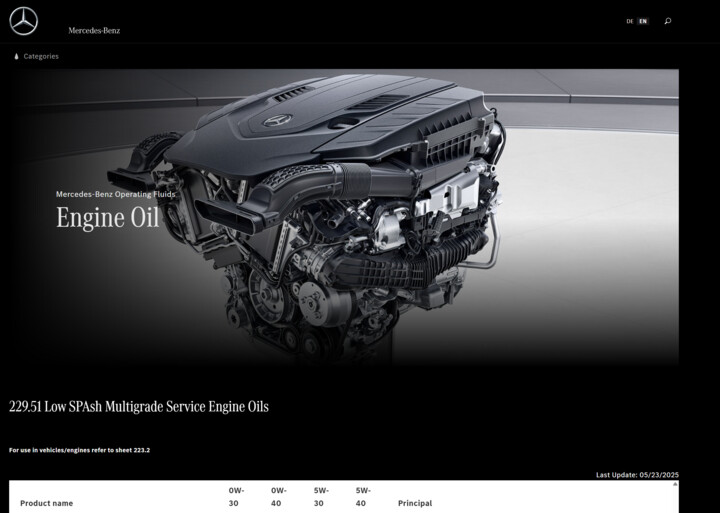The image size is (720, 513).
Task: Click the Mercedes-Benz star logo
Action: [24, 21]
